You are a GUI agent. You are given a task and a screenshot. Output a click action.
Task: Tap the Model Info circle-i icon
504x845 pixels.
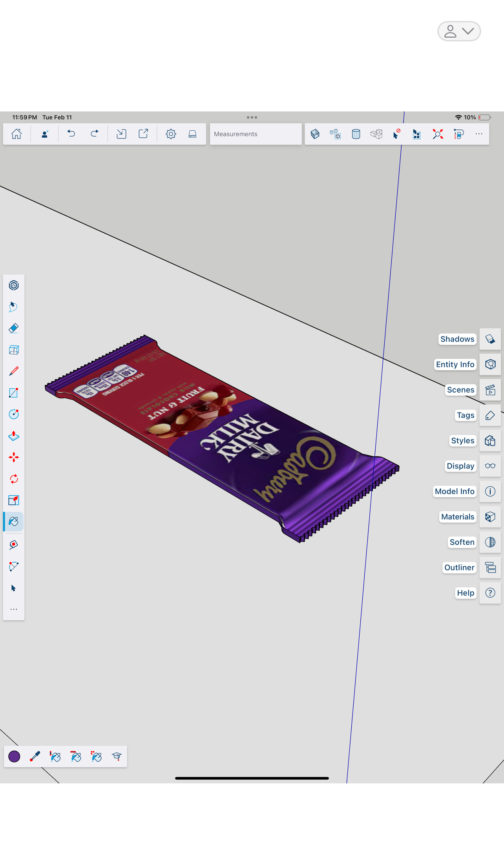tap(490, 491)
